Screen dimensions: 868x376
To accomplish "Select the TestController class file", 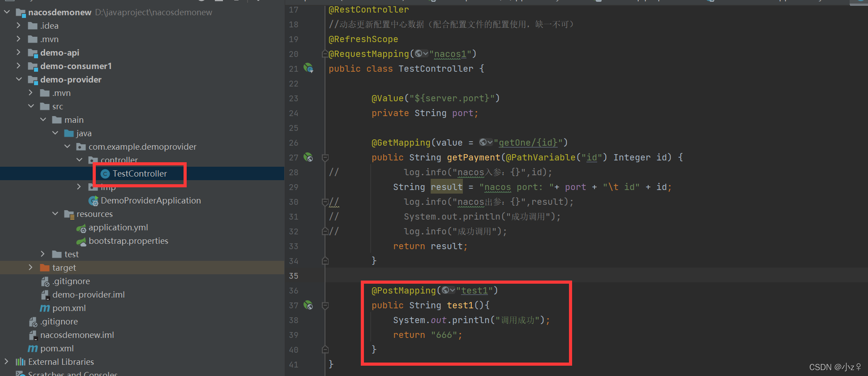I will (x=140, y=173).
